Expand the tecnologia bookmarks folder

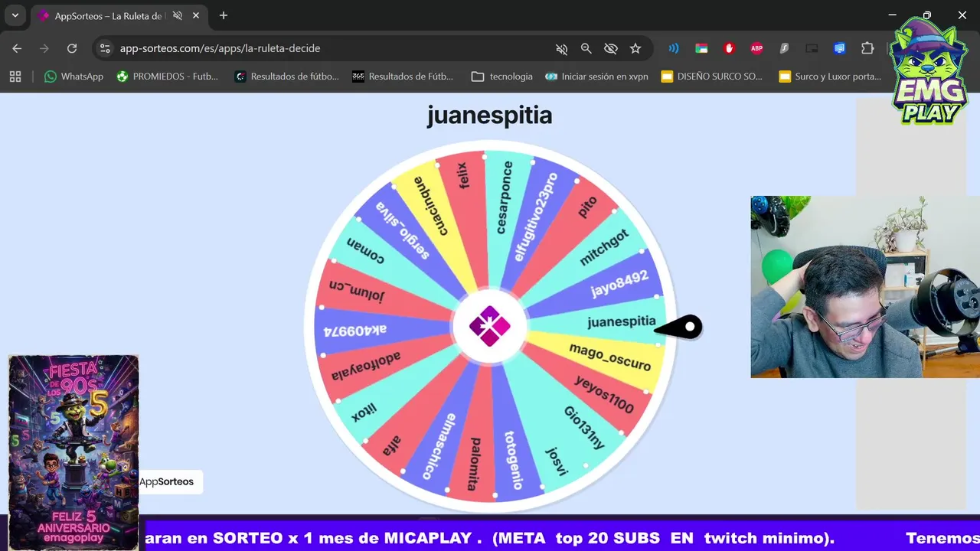click(x=502, y=77)
